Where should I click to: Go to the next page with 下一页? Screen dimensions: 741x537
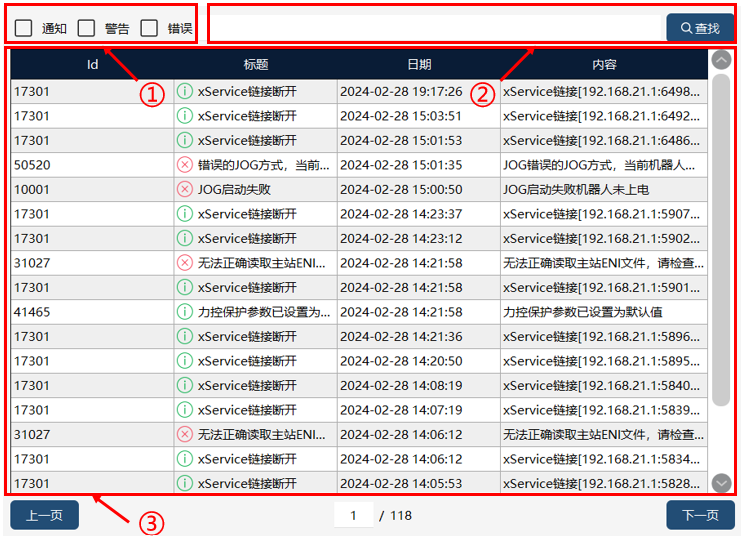(x=700, y=515)
